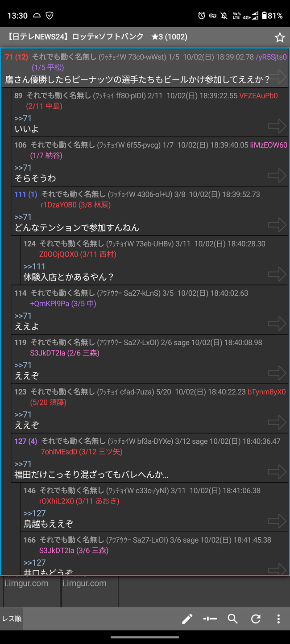Open the pencil compose icon
This screenshot has width=290, height=644.
tap(187, 619)
